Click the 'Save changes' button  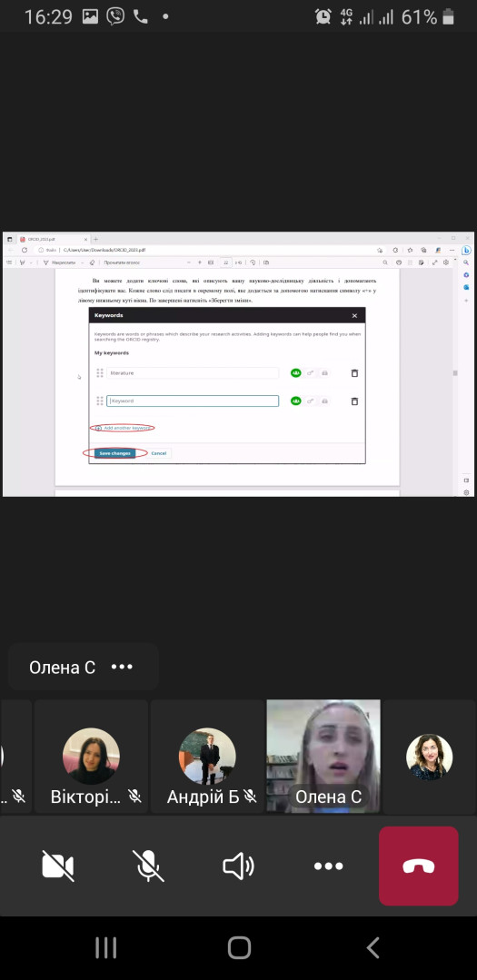pos(115,453)
